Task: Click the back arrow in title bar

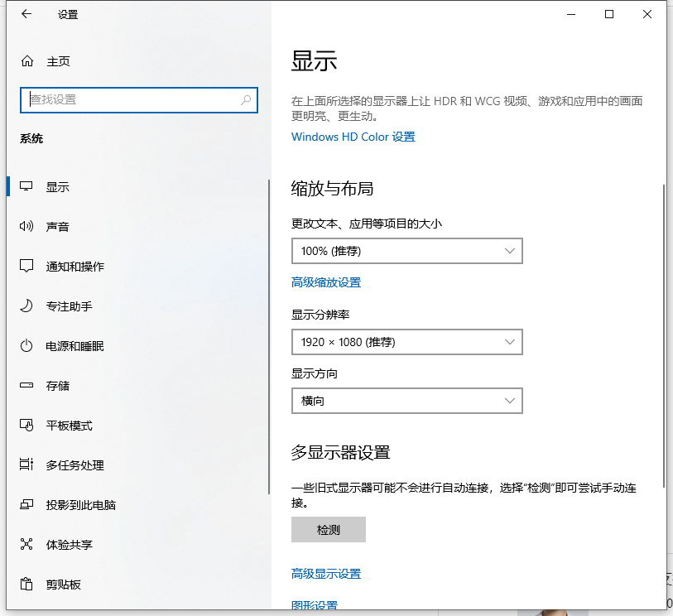Action: (x=26, y=14)
